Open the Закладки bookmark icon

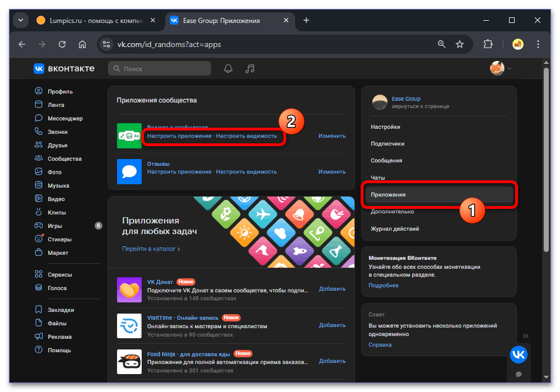39,310
